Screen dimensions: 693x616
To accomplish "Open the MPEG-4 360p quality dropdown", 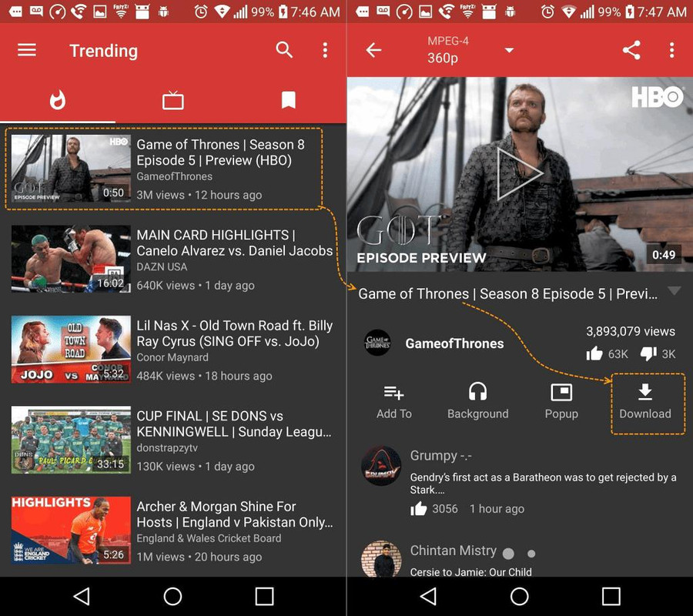I will point(470,50).
